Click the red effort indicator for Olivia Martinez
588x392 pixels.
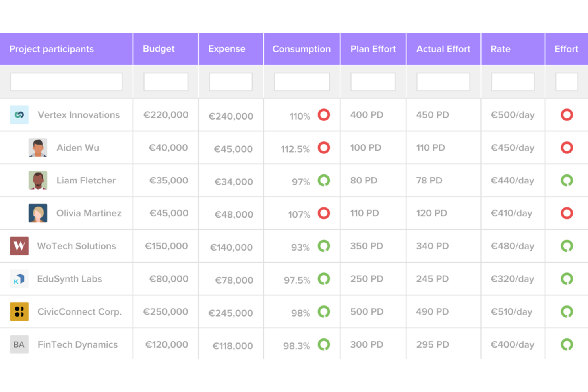click(567, 213)
